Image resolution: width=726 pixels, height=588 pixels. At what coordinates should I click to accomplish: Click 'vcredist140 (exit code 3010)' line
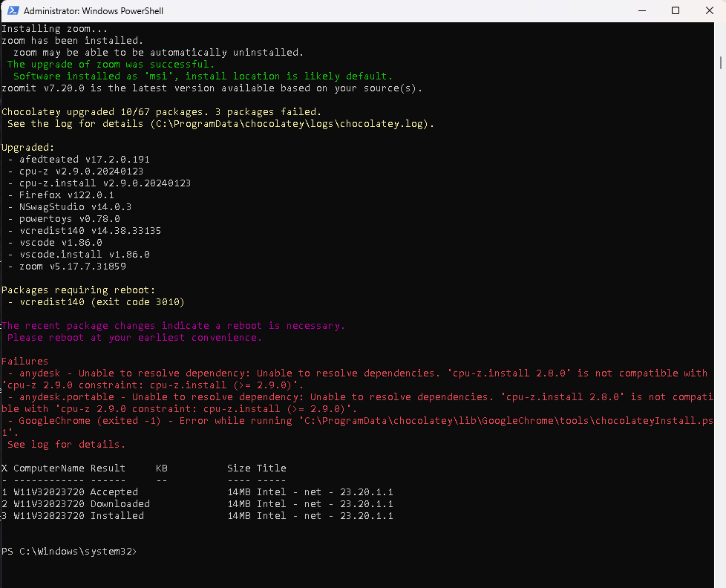(102, 302)
